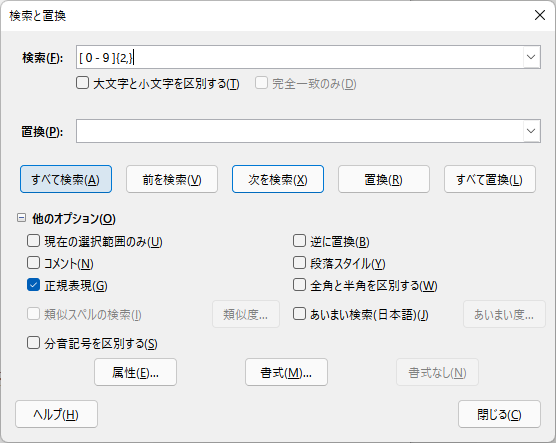Click the すべて検索 button
Image resolution: width=556 pixels, height=443 pixels.
click(66, 179)
